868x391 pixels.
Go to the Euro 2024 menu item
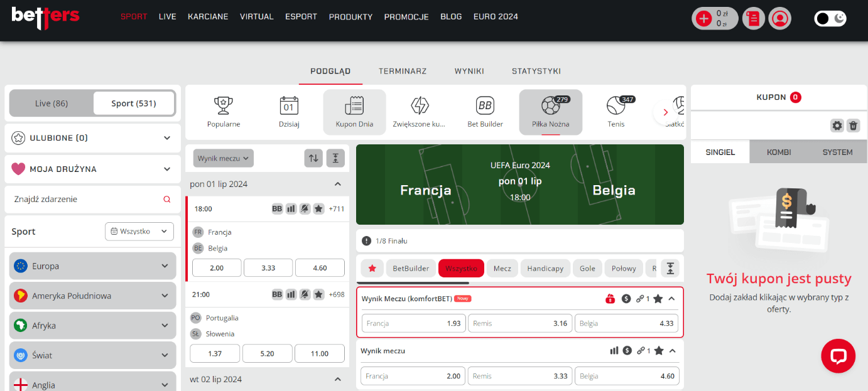click(x=496, y=17)
